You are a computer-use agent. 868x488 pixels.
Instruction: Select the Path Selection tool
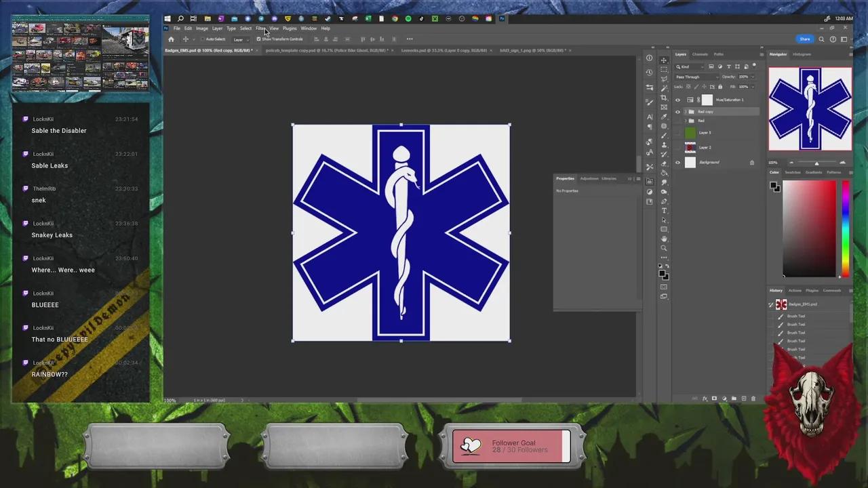point(664,220)
